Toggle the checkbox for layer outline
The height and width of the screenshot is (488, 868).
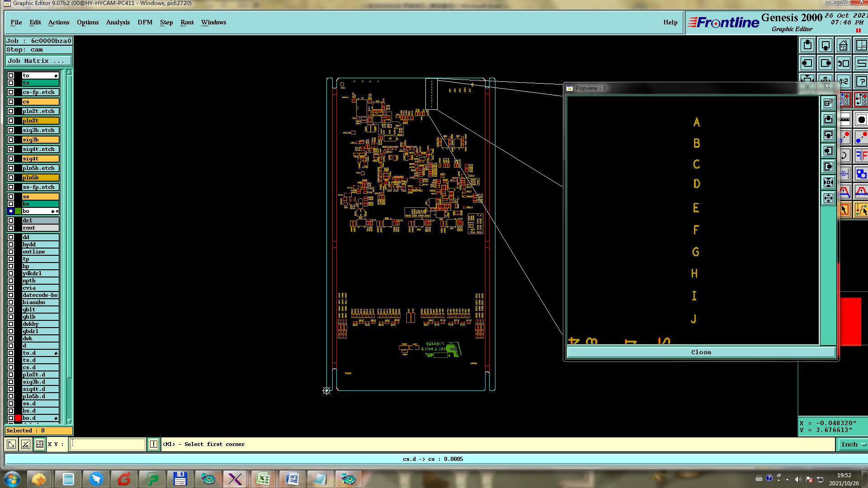click(x=11, y=252)
